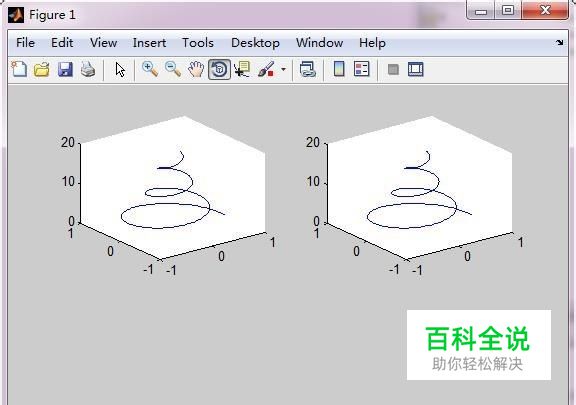The height and width of the screenshot is (405, 576).
Task: Click the left 3D helix axes
Action: click(x=173, y=187)
